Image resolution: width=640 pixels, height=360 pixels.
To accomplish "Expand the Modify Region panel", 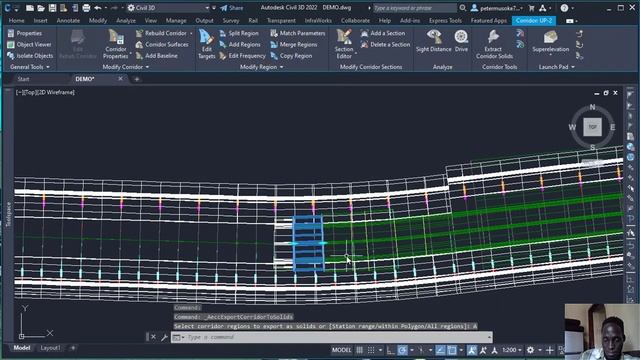I will click(262, 67).
